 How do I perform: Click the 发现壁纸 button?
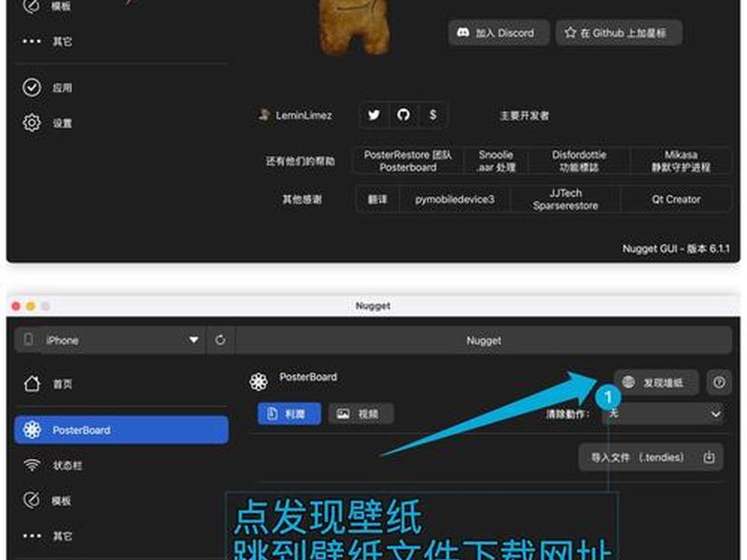(x=656, y=383)
